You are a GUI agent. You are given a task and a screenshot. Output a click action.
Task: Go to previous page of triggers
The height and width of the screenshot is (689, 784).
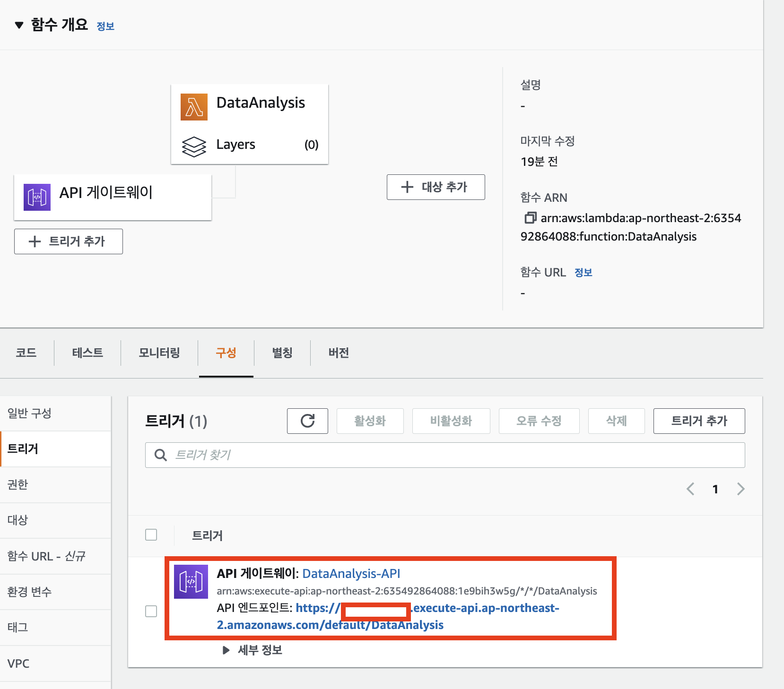point(690,489)
